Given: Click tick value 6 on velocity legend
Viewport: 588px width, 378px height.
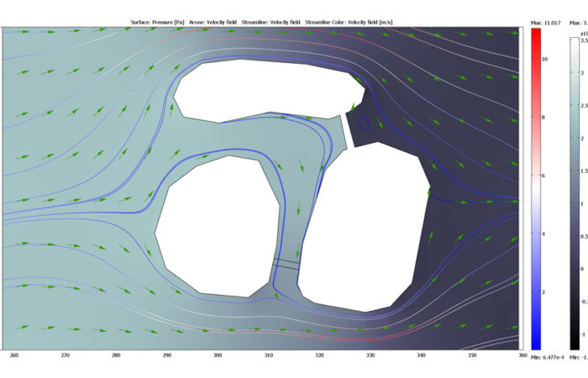Looking at the screenshot, I should [545, 176].
